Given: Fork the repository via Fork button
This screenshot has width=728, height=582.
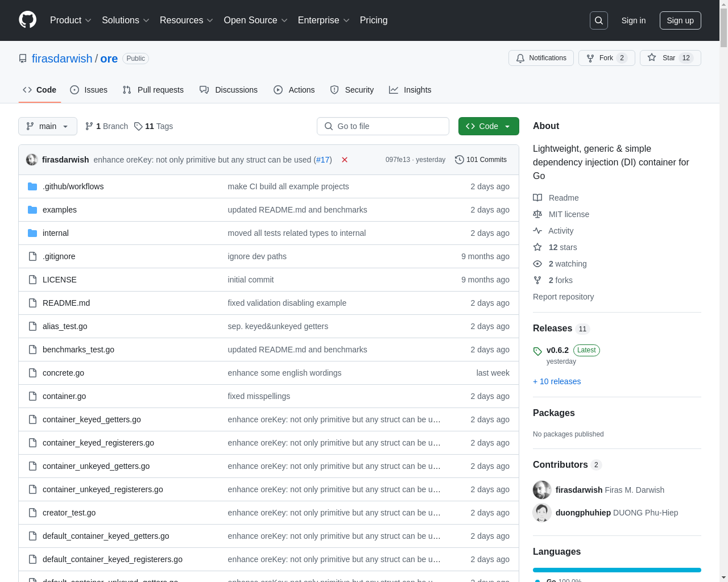Looking at the screenshot, I should 606,58.
